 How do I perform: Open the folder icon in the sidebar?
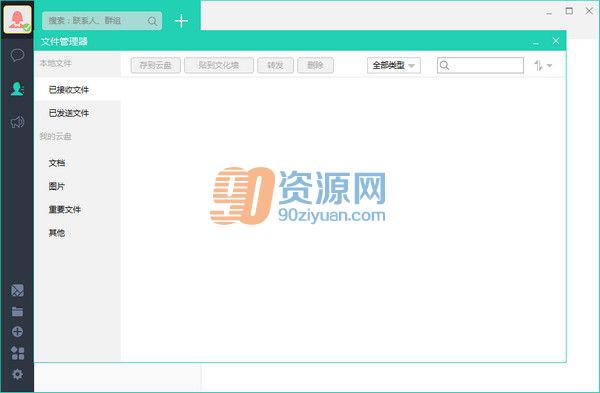pos(17,311)
